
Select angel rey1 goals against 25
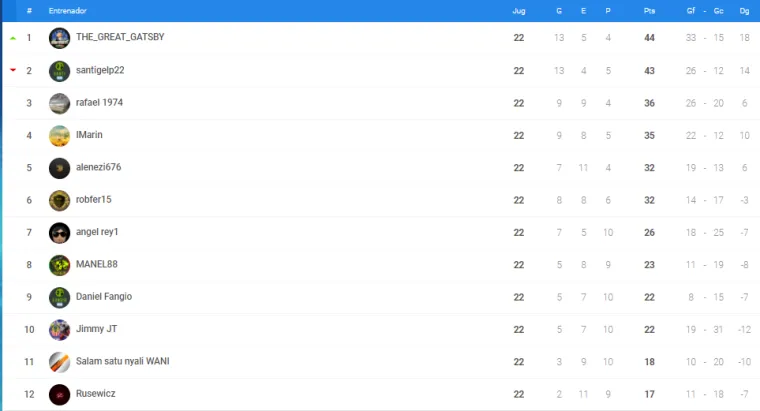718,233
